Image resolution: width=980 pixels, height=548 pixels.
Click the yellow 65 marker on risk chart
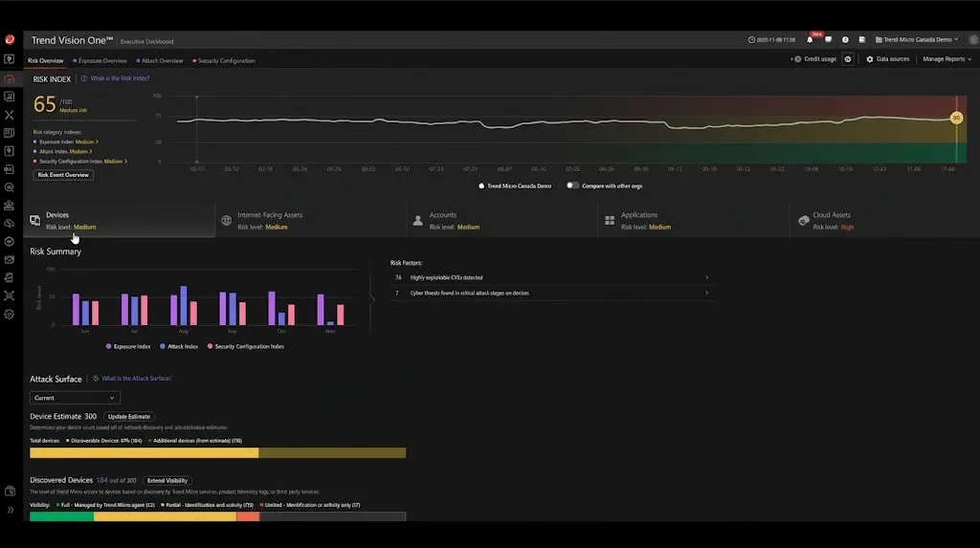tap(956, 118)
